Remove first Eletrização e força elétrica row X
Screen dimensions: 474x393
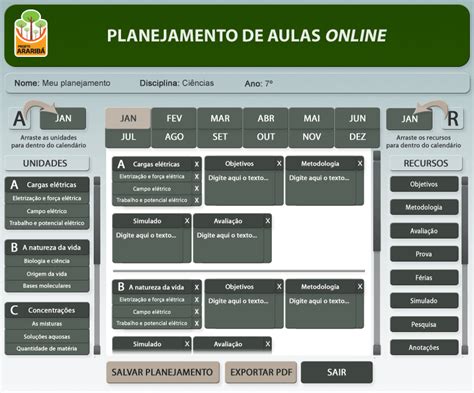pos(197,176)
